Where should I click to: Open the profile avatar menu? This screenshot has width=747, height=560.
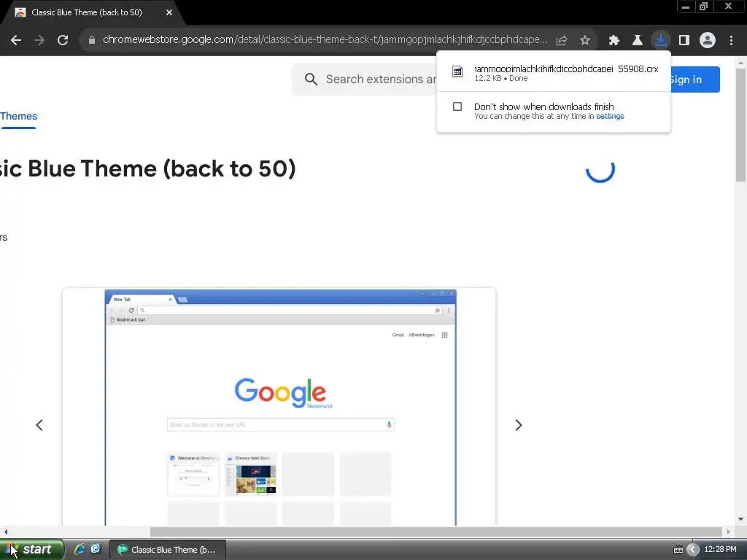708,40
